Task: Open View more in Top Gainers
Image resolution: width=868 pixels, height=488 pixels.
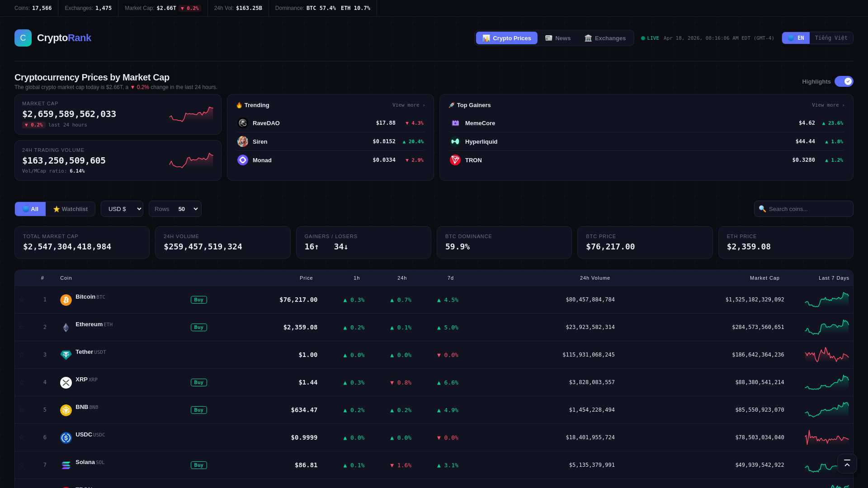Action: coord(827,105)
